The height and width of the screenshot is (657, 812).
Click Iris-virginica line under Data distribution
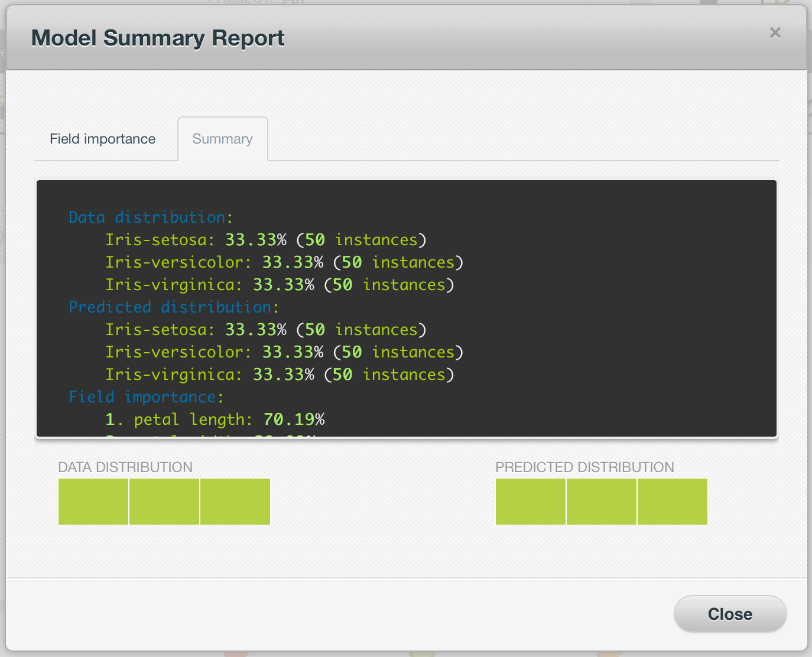point(279,285)
